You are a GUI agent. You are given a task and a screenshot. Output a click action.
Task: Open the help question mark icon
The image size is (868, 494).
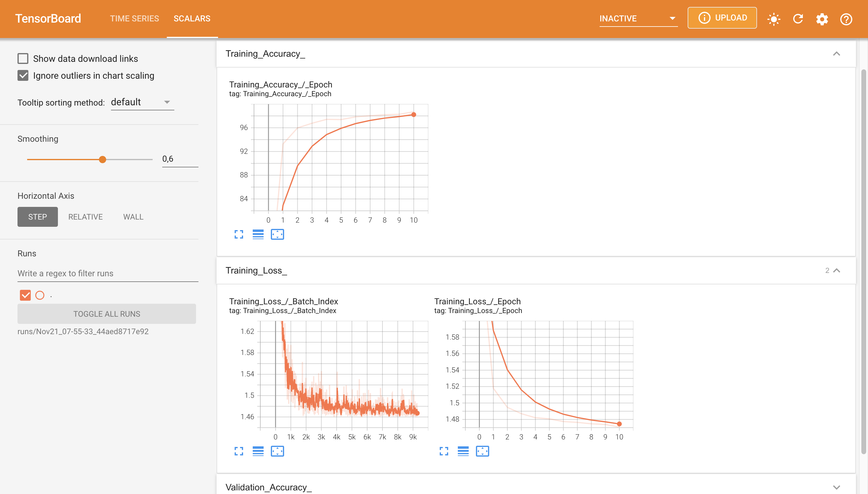click(846, 19)
